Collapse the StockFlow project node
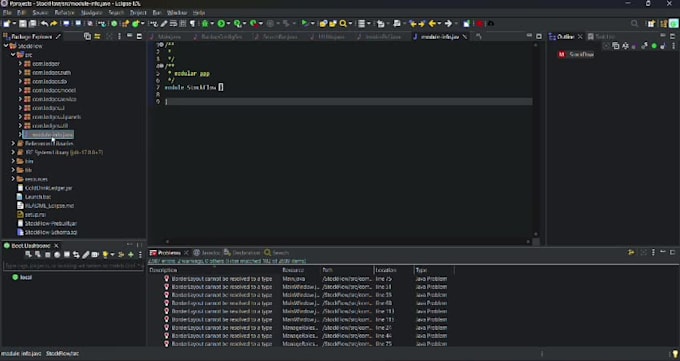 coord(6,46)
